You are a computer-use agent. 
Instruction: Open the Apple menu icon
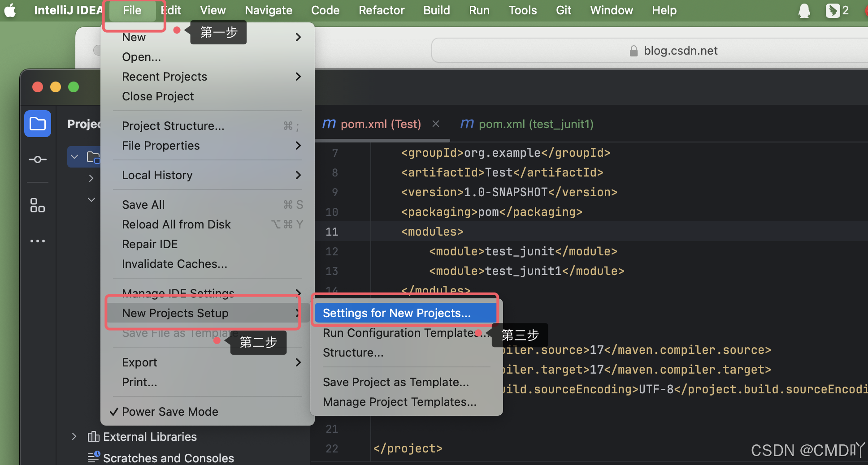tap(10, 10)
